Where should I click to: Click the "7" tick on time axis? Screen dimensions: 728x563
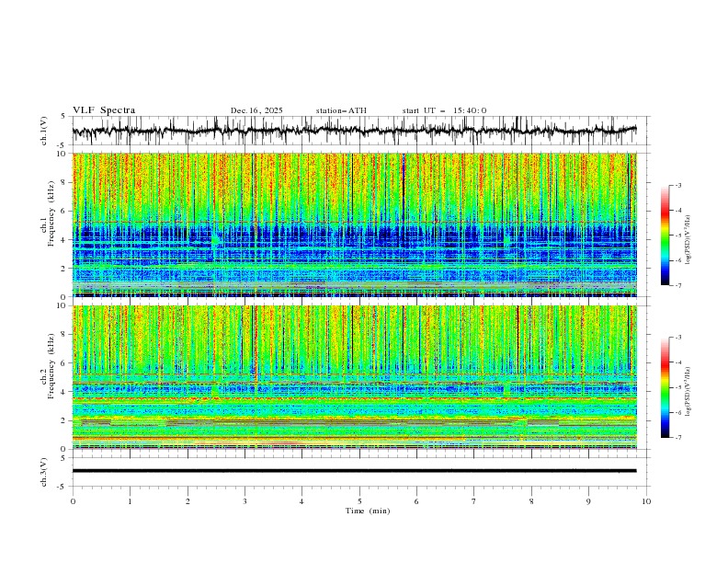click(x=474, y=501)
